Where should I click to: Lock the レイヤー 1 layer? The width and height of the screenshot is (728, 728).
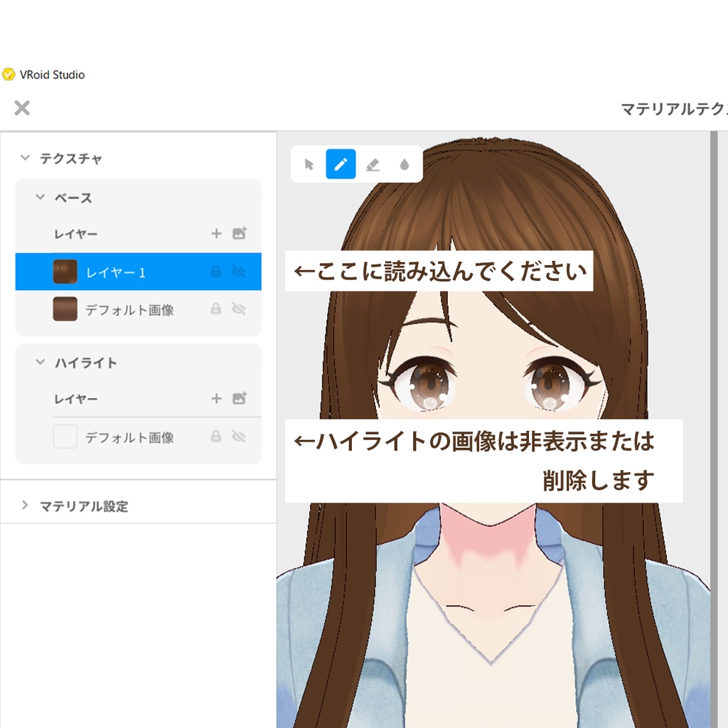pos(216,271)
